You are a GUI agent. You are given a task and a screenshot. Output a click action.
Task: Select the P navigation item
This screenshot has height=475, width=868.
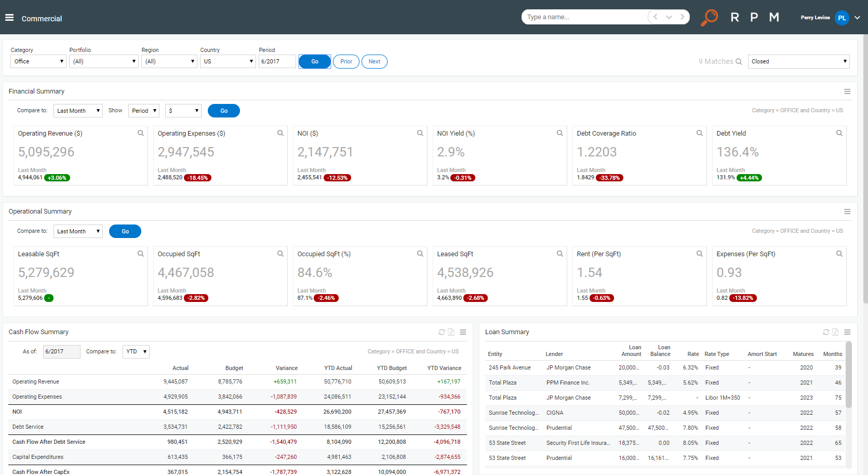click(754, 17)
